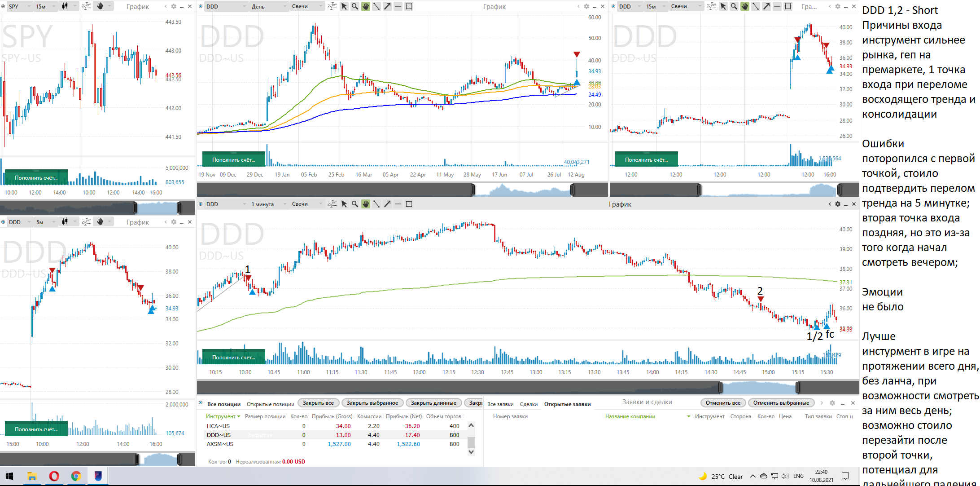Switch to Открытые заявки tab
The image size is (980, 486).
pos(567,404)
